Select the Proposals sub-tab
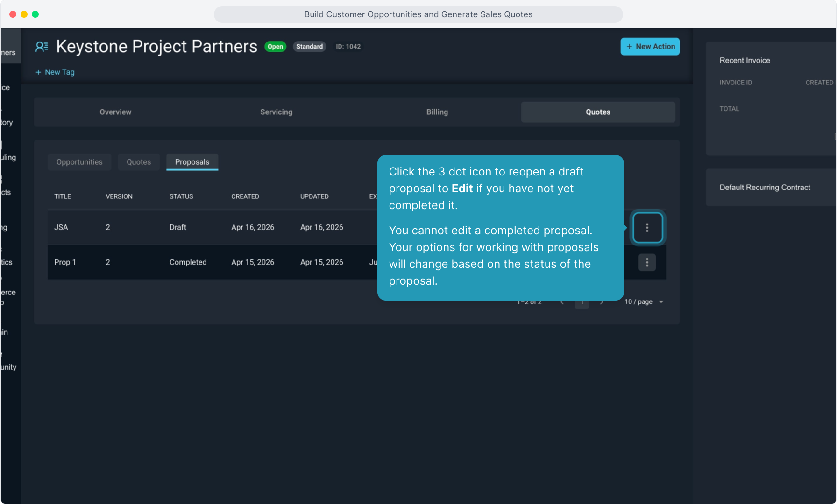Viewport: 837px width, 504px height. (x=192, y=162)
